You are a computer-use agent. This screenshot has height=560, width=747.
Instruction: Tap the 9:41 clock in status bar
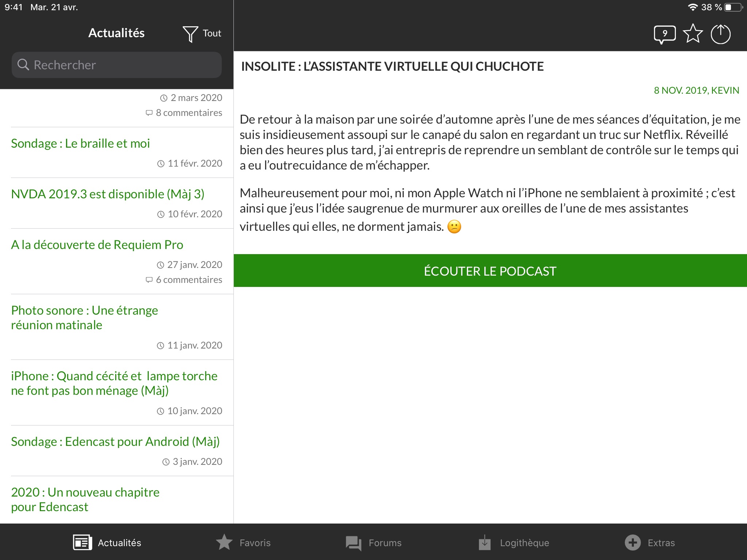[x=13, y=7]
